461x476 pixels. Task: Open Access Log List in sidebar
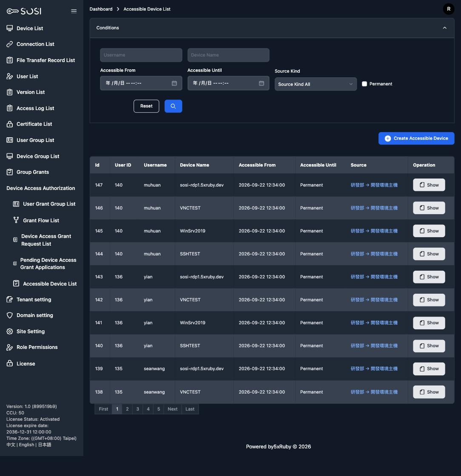35,108
